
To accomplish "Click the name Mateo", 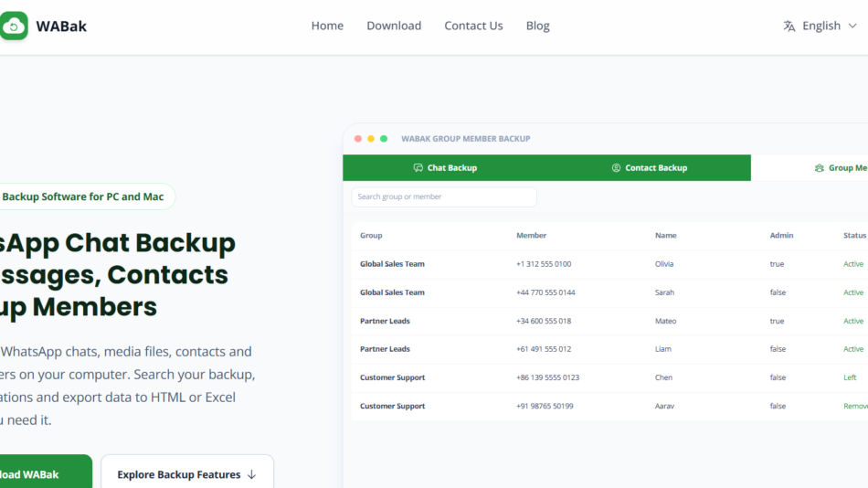I will (665, 322).
